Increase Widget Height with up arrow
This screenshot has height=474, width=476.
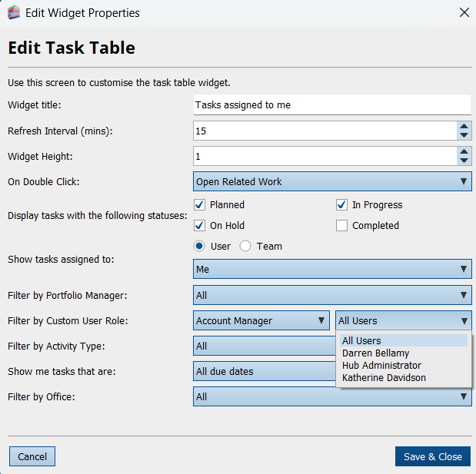point(464,151)
